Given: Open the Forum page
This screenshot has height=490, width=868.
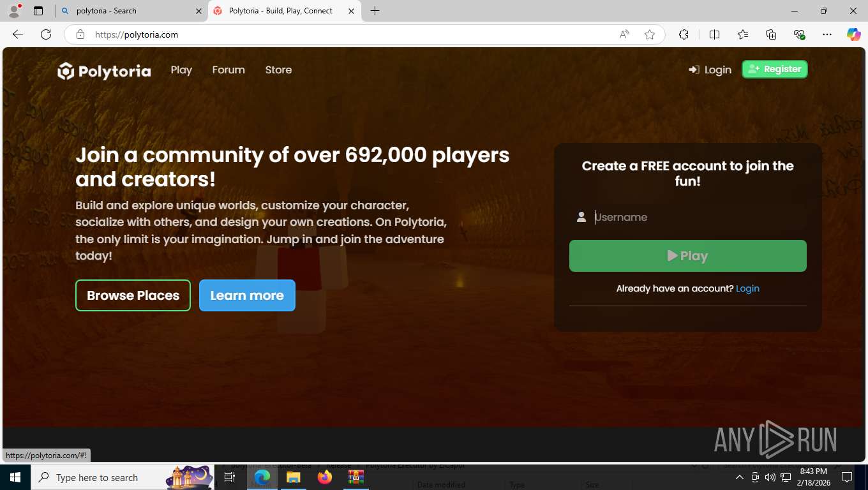Looking at the screenshot, I should click(228, 70).
